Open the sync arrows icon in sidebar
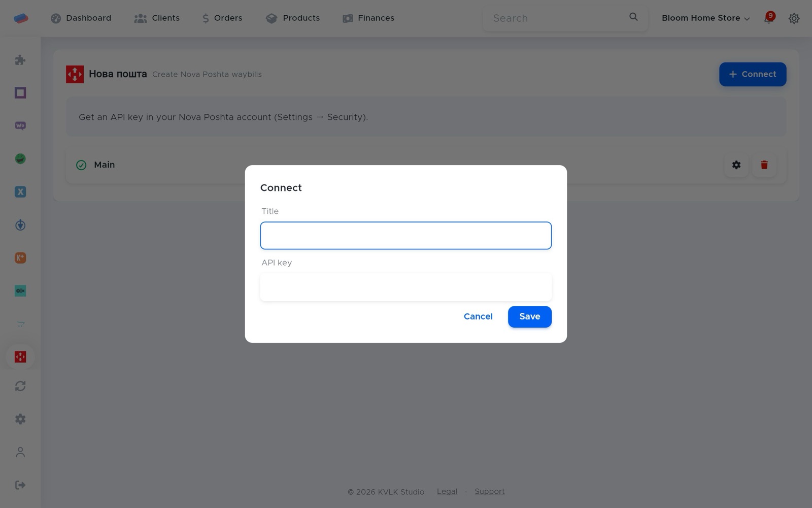Image resolution: width=812 pixels, height=508 pixels. (x=20, y=386)
